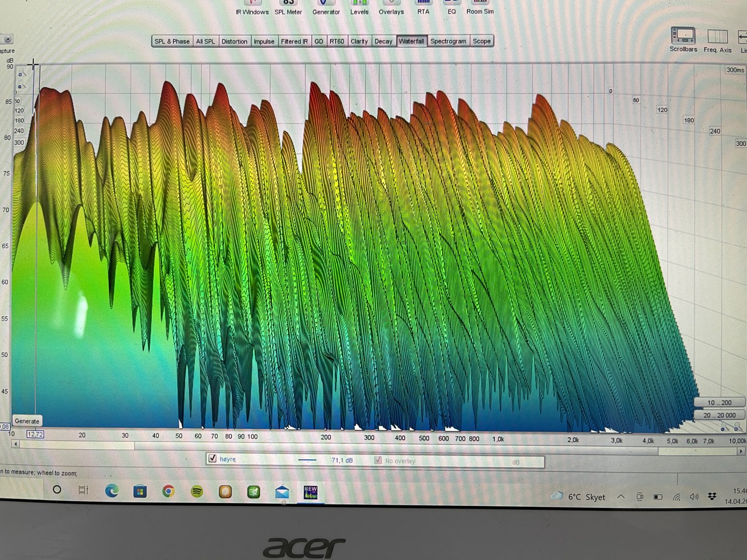
Task: Open the Room Sim tool
Action: click(480, 7)
